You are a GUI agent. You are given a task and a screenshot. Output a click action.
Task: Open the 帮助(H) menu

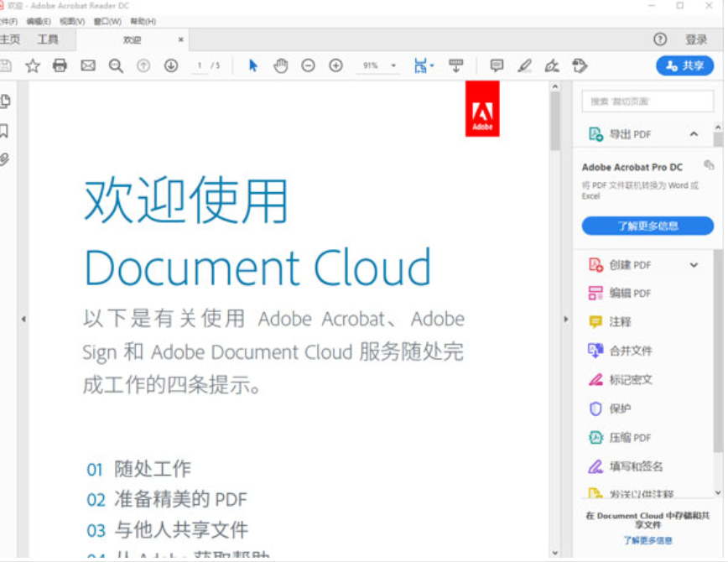pyautogui.click(x=143, y=21)
